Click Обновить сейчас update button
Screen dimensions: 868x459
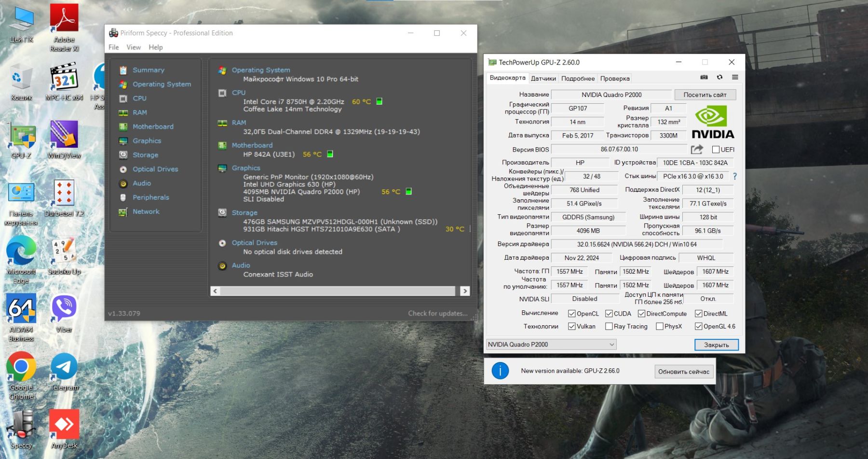(x=684, y=372)
